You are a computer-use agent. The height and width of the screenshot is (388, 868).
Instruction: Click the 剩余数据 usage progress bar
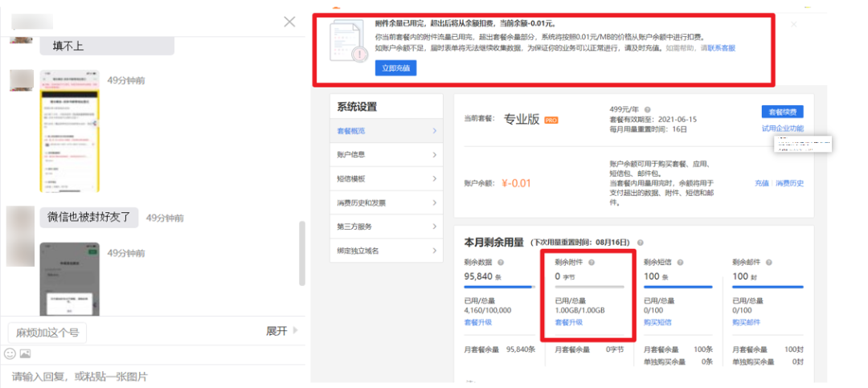pyautogui.click(x=499, y=286)
